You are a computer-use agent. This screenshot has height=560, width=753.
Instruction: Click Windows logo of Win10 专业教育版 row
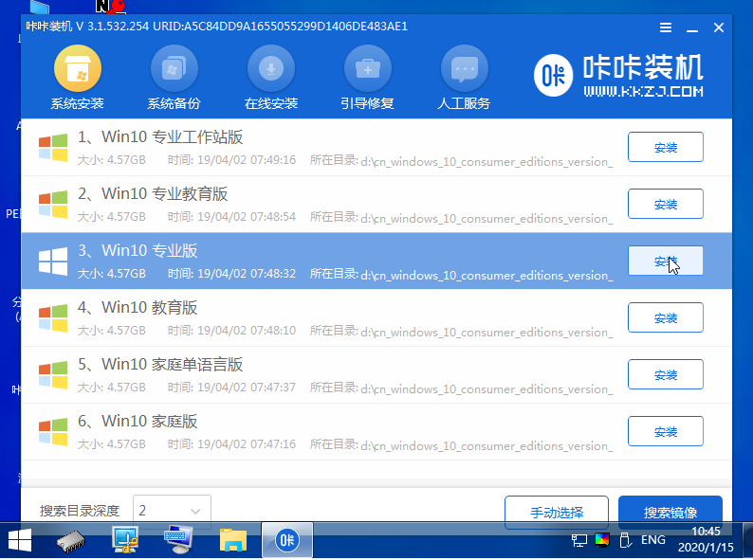pos(53,205)
